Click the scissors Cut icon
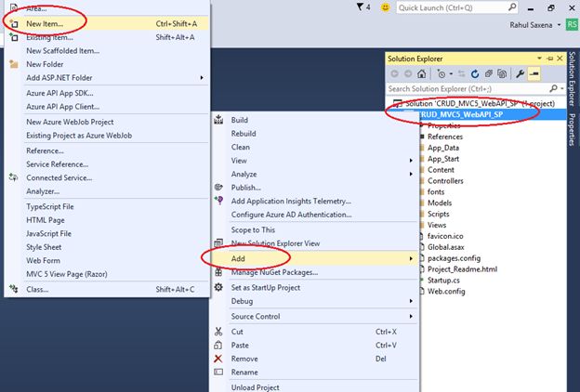This screenshot has width=580, height=392. point(218,332)
